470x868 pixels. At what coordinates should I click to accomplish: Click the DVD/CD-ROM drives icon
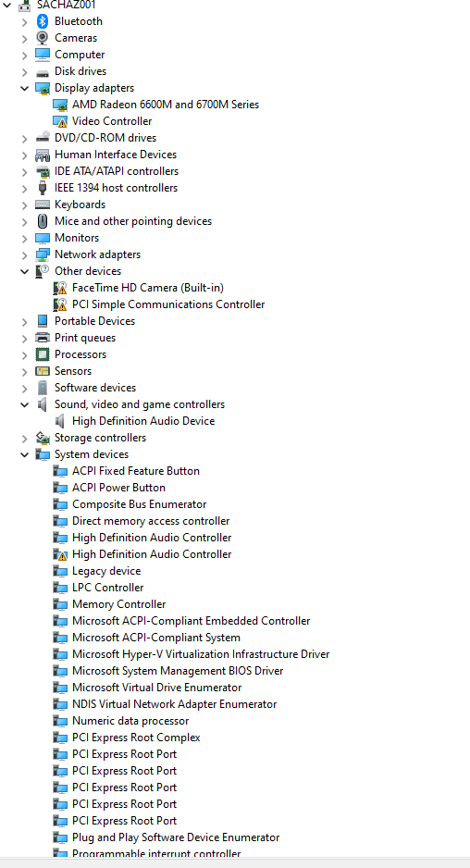coord(43,138)
